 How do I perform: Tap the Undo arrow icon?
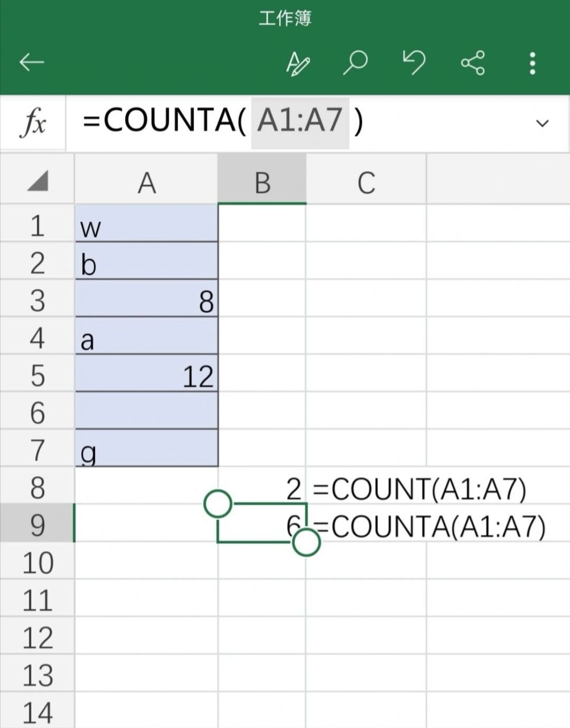(415, 62)
